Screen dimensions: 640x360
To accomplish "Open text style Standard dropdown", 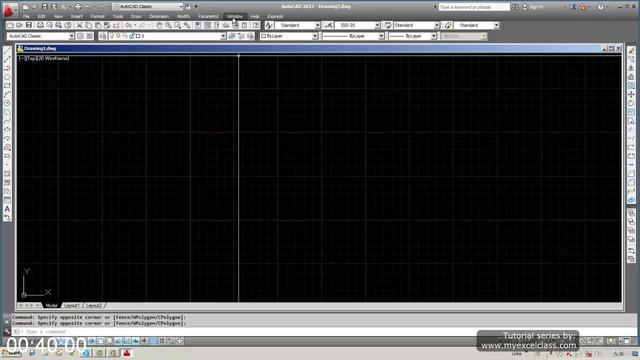I will point(318,25).
